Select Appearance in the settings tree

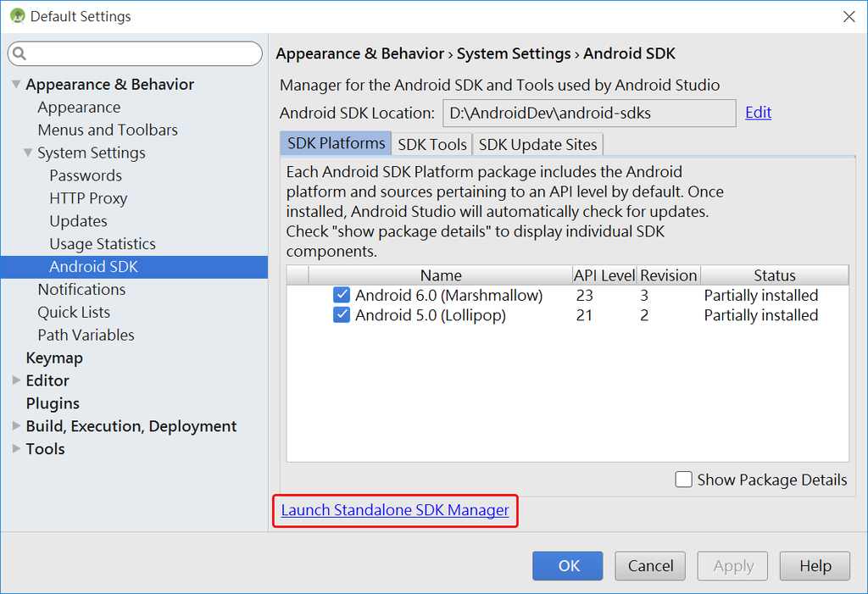pos(79,107)
